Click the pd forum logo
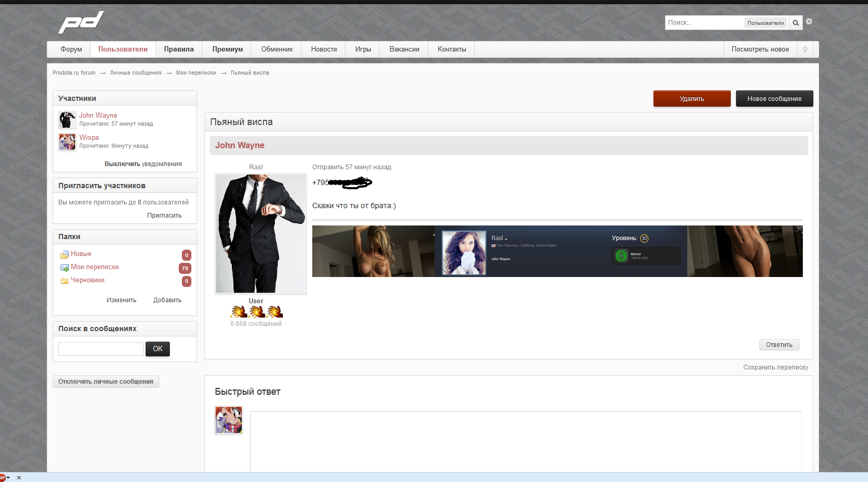The width and height of the screenshot is (868, 482). point(81,22)
